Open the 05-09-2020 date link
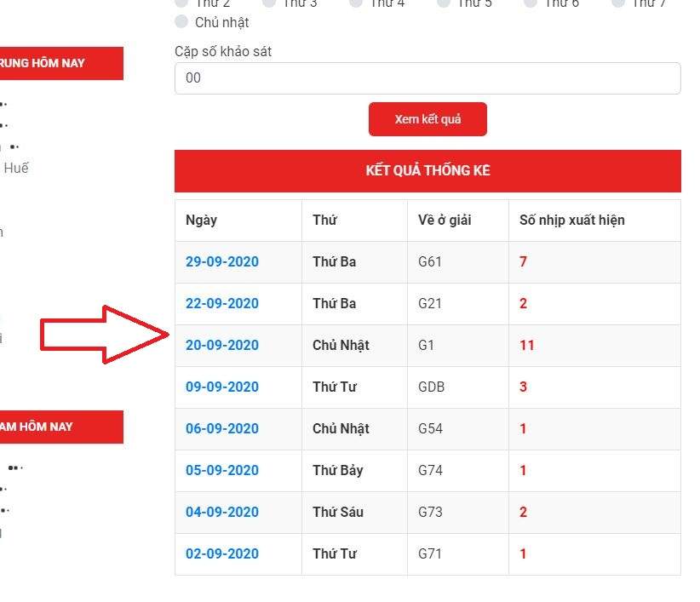Screen dimensions: 700x602 tap(222, 471)
